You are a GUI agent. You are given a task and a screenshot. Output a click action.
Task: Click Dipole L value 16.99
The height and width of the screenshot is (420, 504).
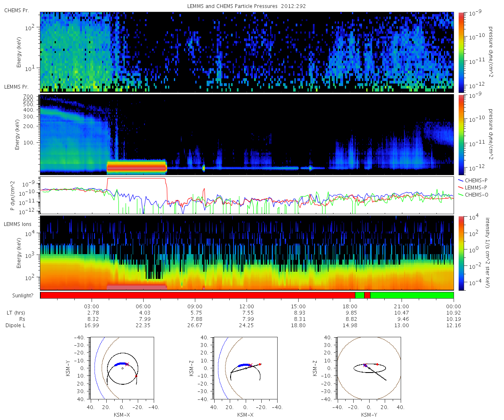tap(92, 325)
